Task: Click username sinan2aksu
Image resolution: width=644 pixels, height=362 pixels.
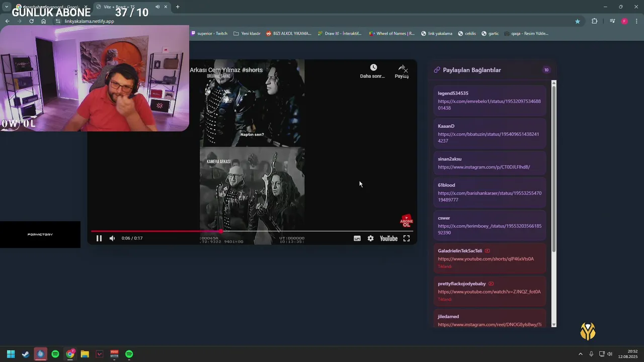Action: pyautogui.click(x=450, y=159)
